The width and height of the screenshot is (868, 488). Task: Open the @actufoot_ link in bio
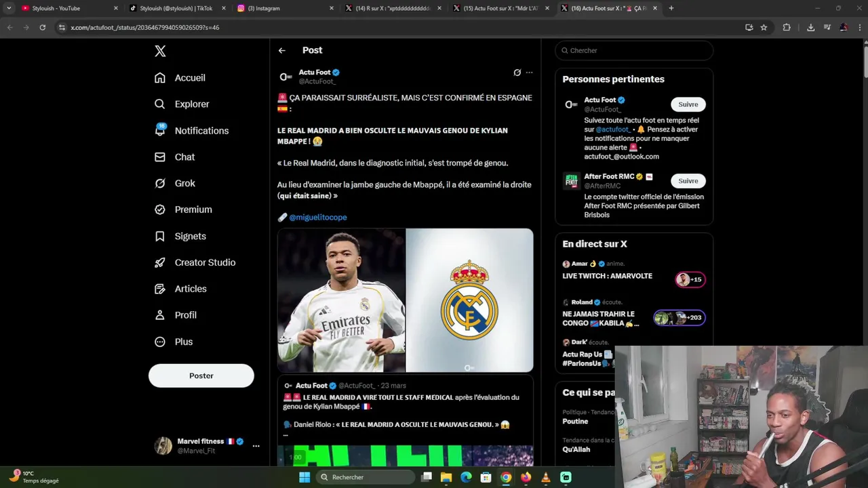(x=613, y=129)
